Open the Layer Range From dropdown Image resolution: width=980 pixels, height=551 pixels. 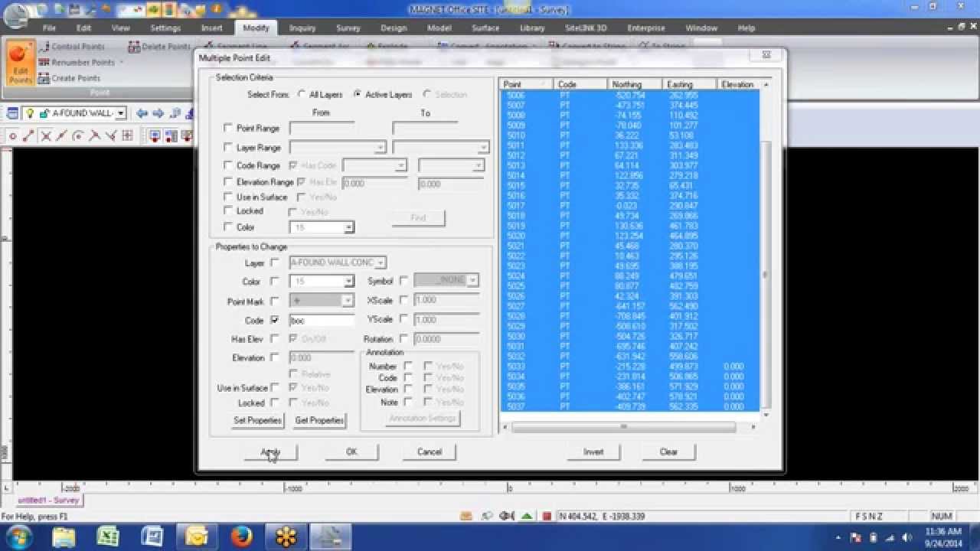[381, 148]
